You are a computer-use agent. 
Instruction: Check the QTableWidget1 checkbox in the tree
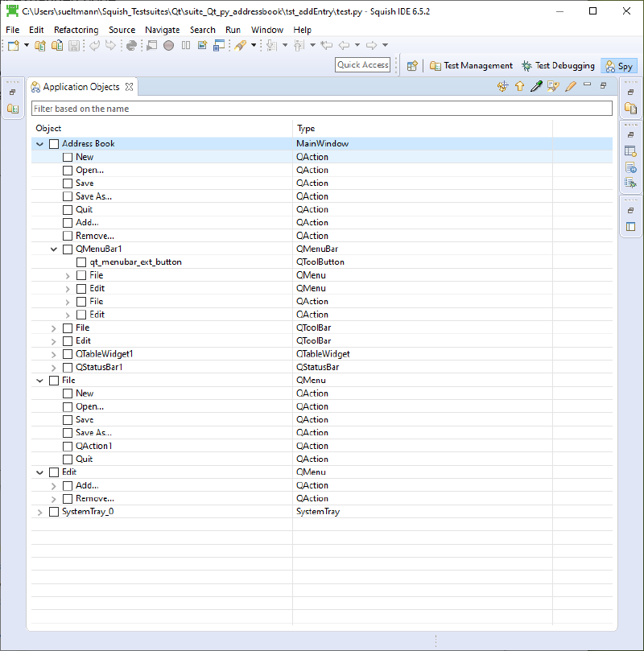tap(68, 353)
